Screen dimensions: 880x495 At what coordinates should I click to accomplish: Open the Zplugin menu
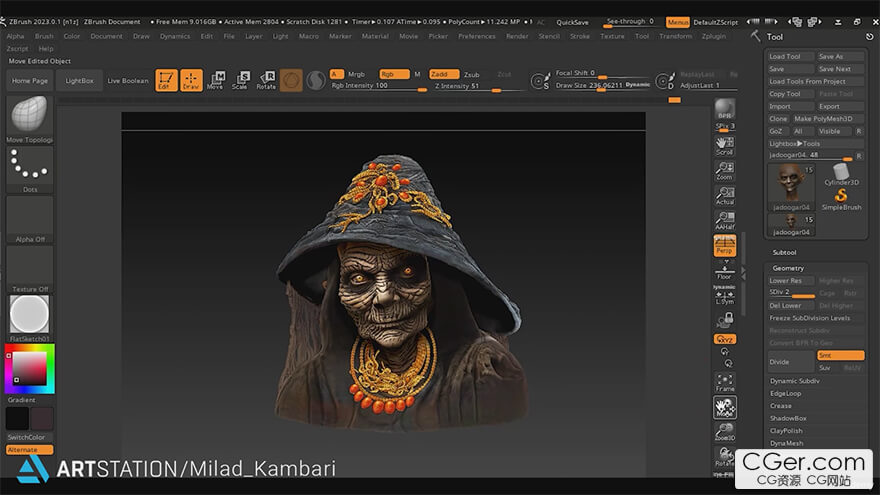[713, 36]
